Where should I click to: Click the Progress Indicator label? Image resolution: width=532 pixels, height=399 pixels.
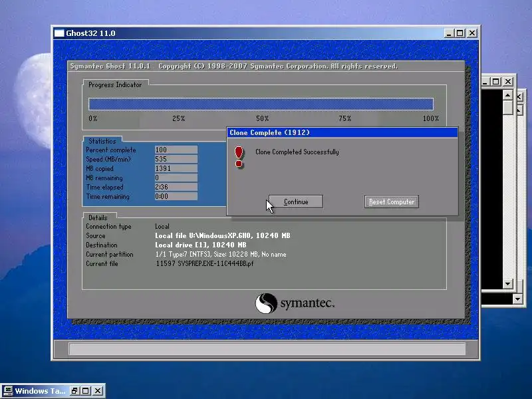[115, 85]
